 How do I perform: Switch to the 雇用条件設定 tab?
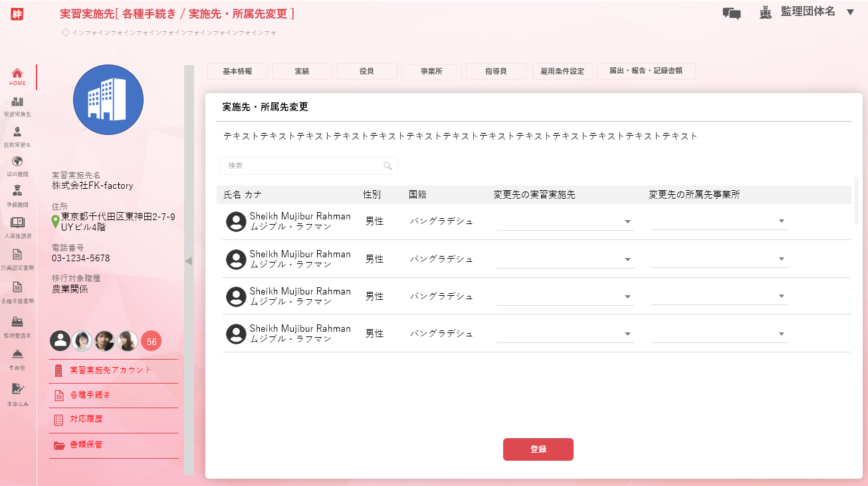[x=562, y=71]
